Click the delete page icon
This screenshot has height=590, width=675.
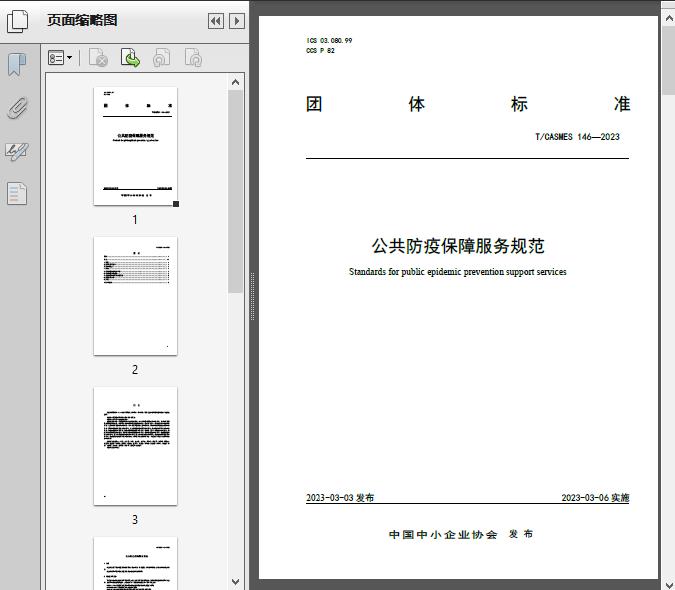pyautogui.click(x=98, y=58)
